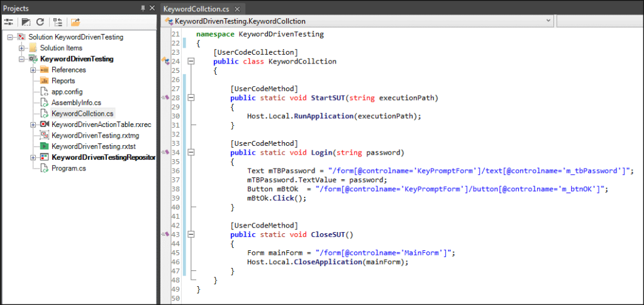The width and height of the screenshot is (644, 305).
Task: Click the AssemblyInfo.cs file icon
Action: pyautogui.click(x=45, y=103)
